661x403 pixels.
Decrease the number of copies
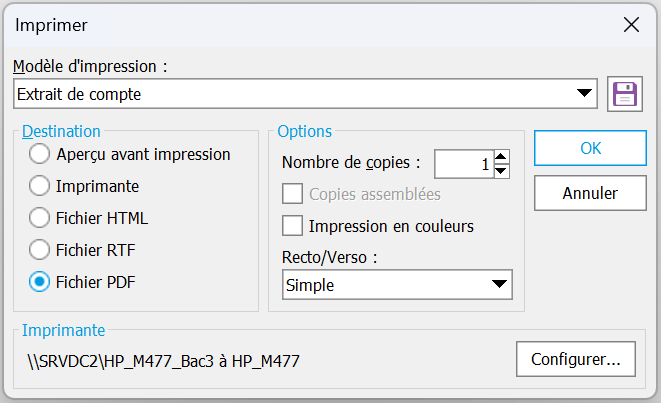click(x=502, y=171)
